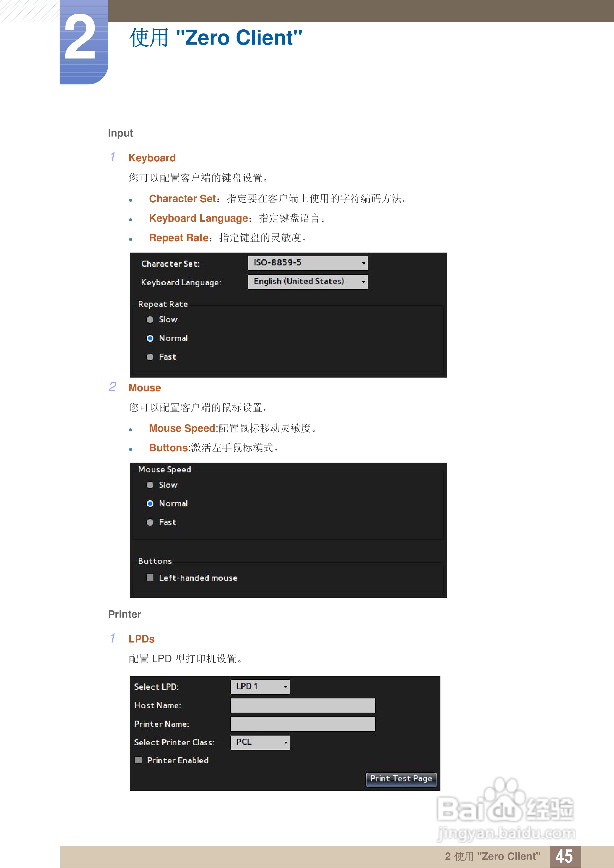Screen dimensions: 614x868
Task: Expand the Select Printer Class dropdown
Action: pyautogui.click(x=260, y=742)
